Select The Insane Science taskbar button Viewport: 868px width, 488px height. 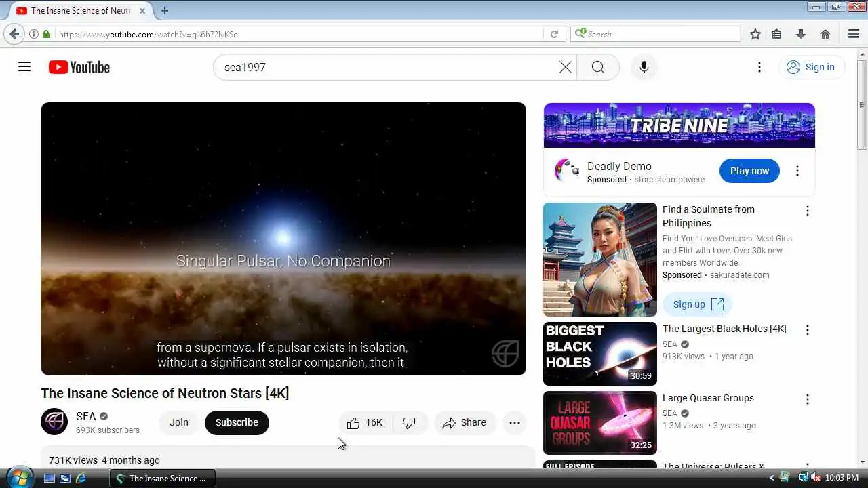click(163, 478)
